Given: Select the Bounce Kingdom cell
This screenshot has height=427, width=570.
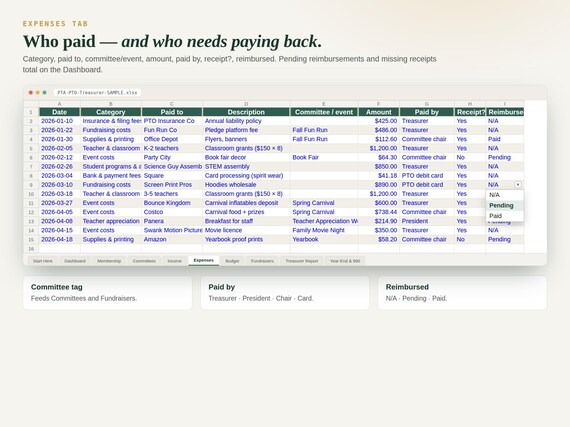Looking at the screenshot, I should (x=172, y=203).
